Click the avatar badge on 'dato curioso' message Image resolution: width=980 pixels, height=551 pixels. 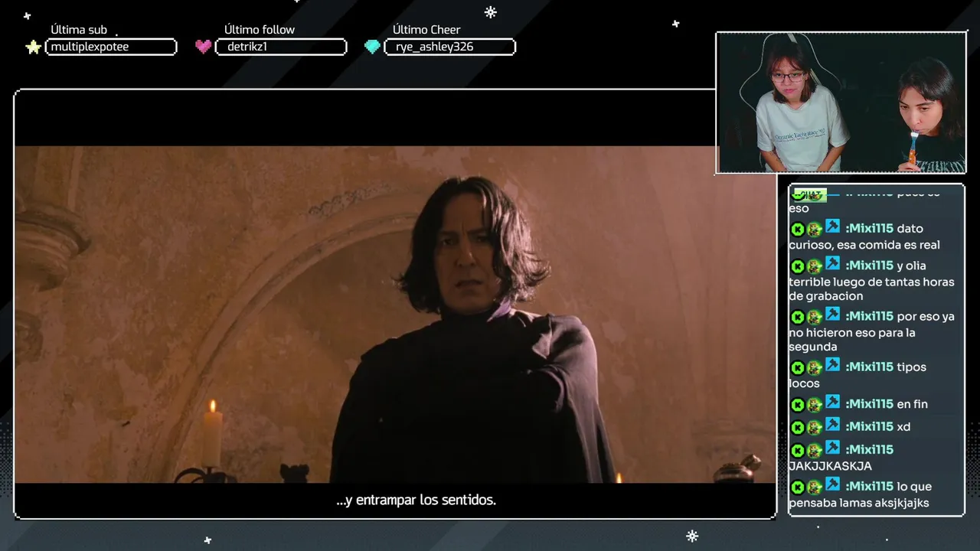814,229
